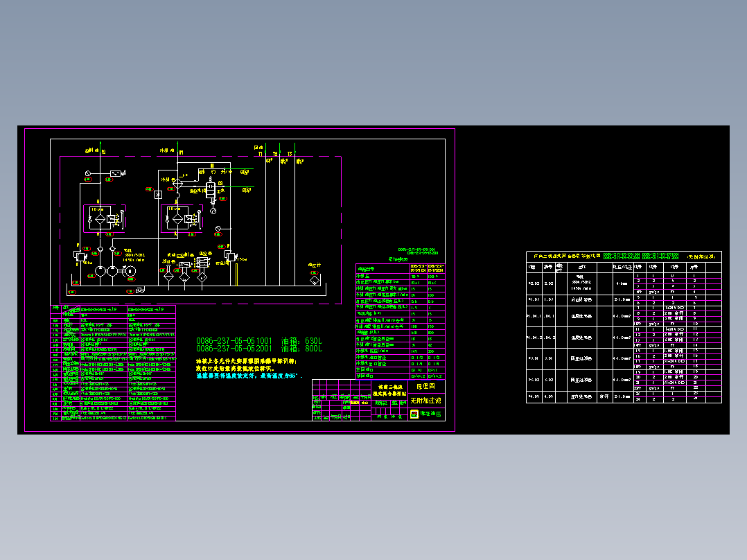The image size is (747, 560).
Task: Select the drain valve symbol at tank bottom
Action: pyautogui.click(x=139, y=290)
